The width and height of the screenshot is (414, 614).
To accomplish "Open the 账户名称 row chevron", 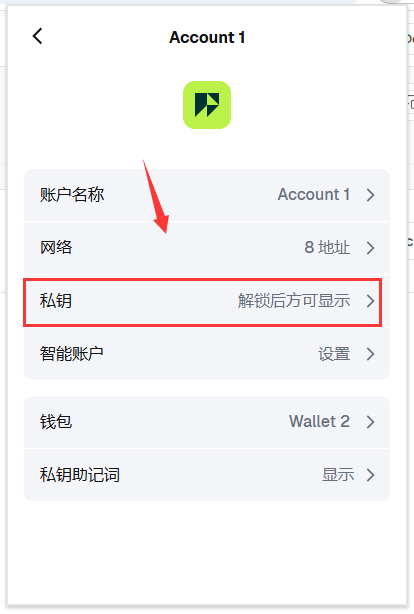I will tap(371, 195).
